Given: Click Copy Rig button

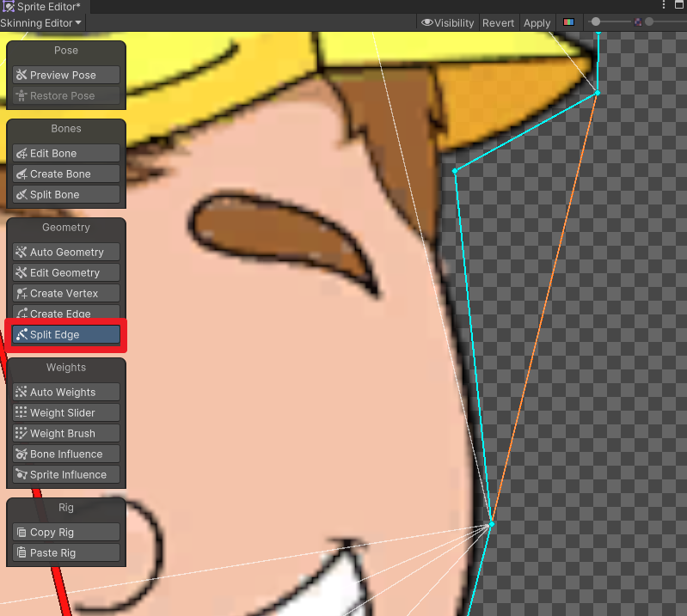Looking at the screenshot, I should [66, 532].
